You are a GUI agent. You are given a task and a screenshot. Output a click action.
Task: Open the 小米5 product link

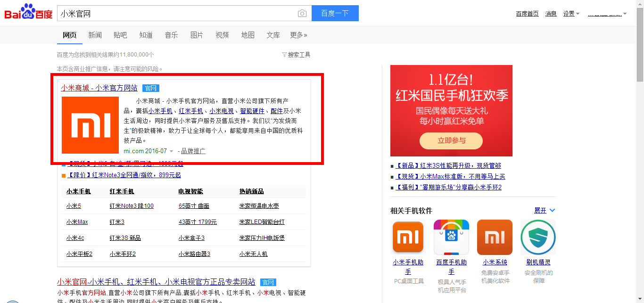pos(74,206)
